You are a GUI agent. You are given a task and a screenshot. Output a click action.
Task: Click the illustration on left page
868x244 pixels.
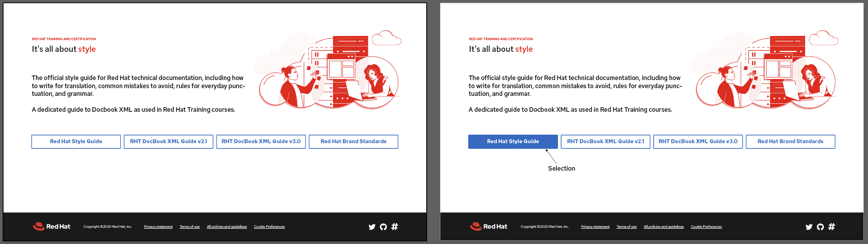328,70
